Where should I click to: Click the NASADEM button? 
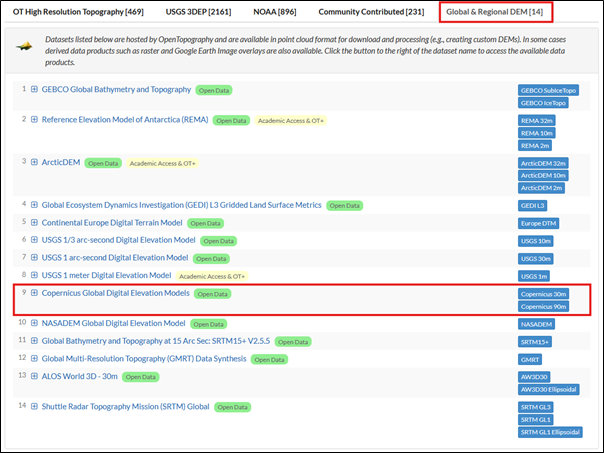pos(537,324)
